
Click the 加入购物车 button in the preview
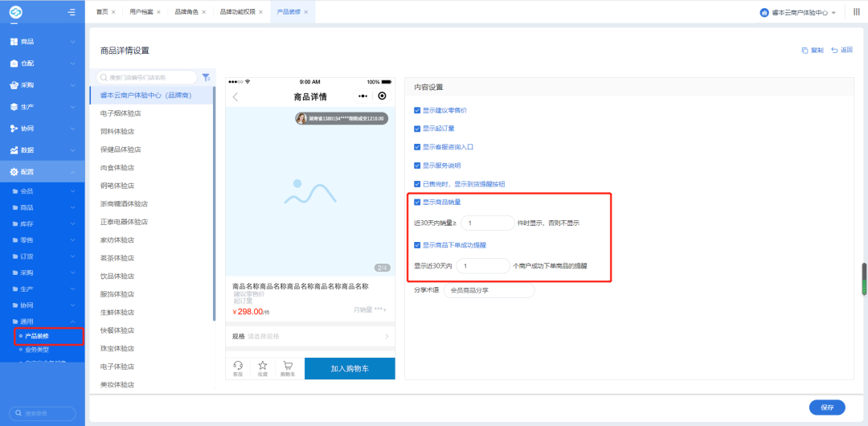(x=350, y=368)
